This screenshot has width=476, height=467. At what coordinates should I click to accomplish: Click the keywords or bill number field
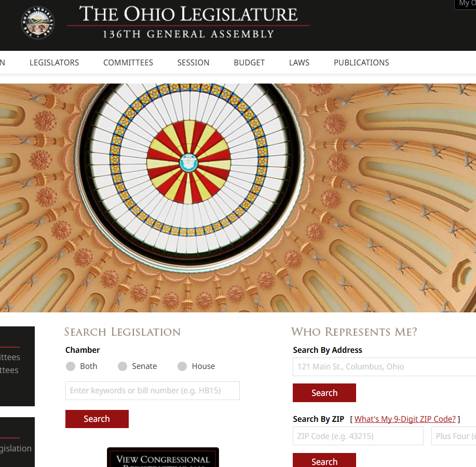coord(153,391)
